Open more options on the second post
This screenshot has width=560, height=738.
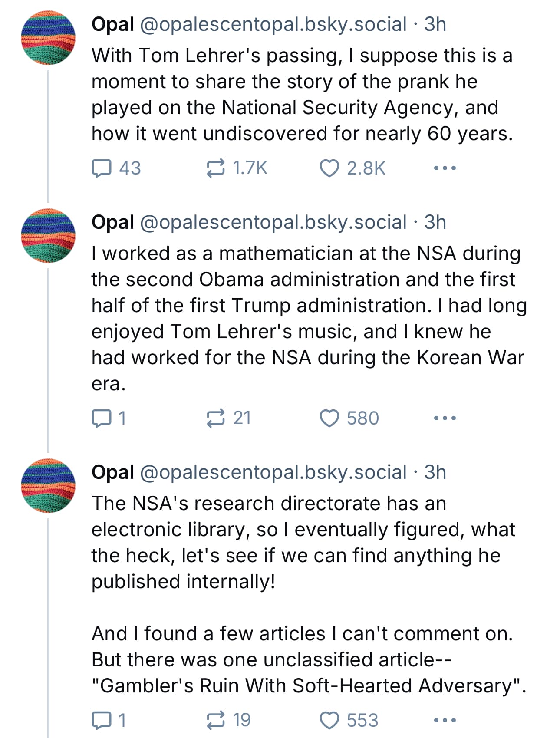click(445, 418)
